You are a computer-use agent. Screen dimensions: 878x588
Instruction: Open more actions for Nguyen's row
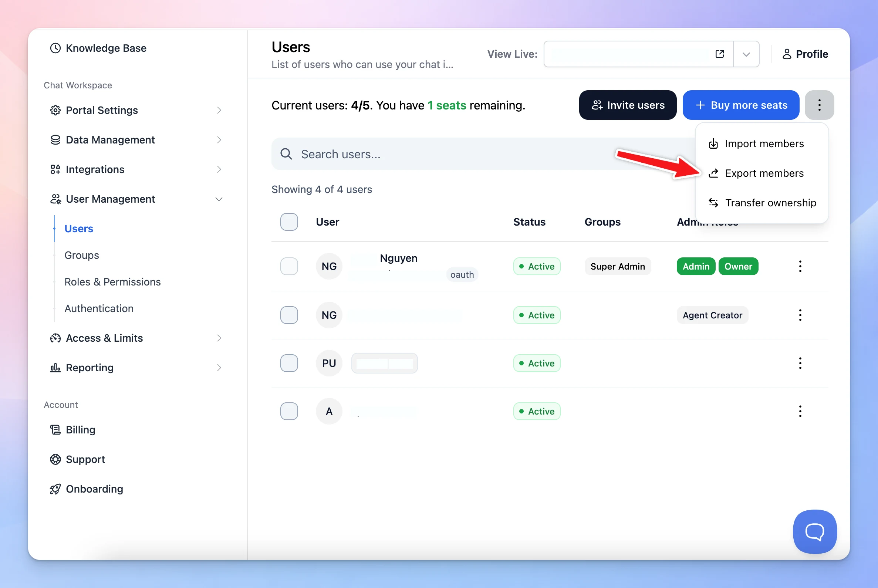pos(800,267)
